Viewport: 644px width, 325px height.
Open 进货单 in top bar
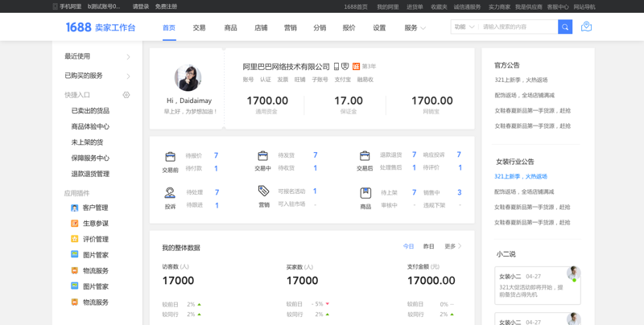coord(415,7)
